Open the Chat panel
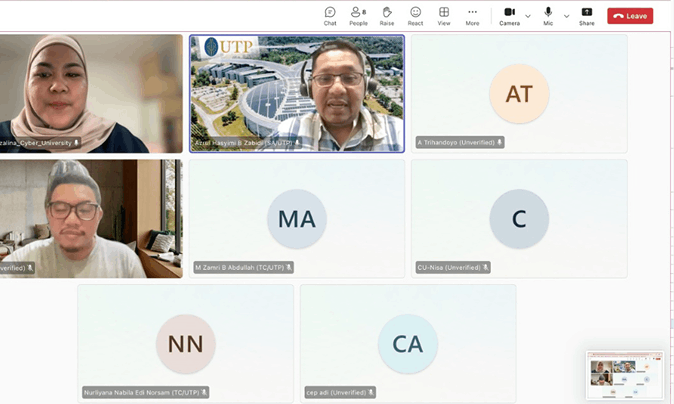The height and width of the screenshot is (404, 674). click(x=330, y=16)
